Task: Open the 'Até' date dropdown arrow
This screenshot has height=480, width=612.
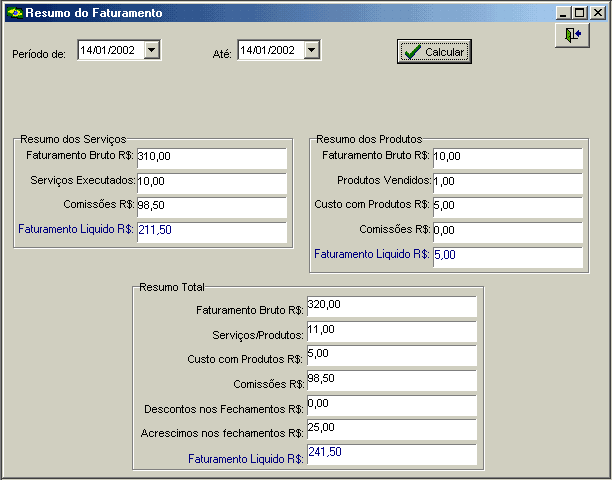Action: [x=311, y=50]
